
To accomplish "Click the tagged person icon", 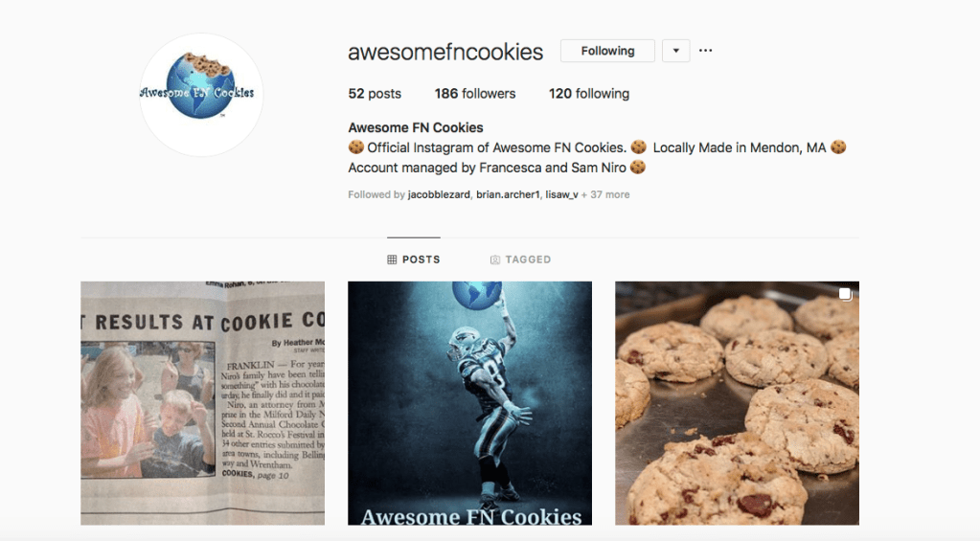I will 494,259.
